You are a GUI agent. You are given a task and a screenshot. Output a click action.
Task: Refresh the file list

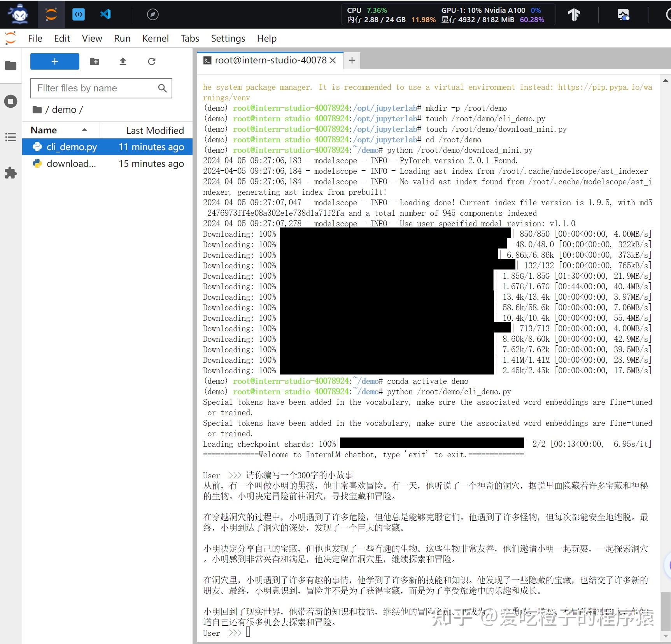(152, 61)
